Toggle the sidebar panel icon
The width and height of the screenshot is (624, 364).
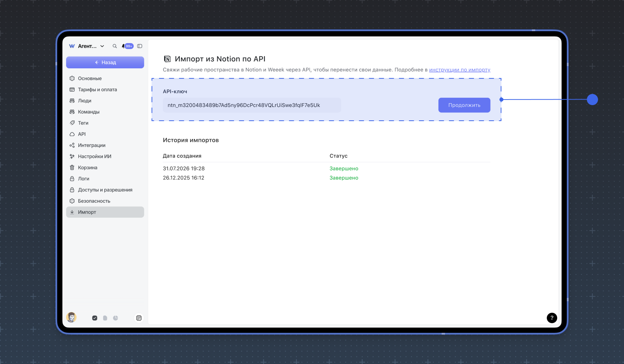point(140,46)
